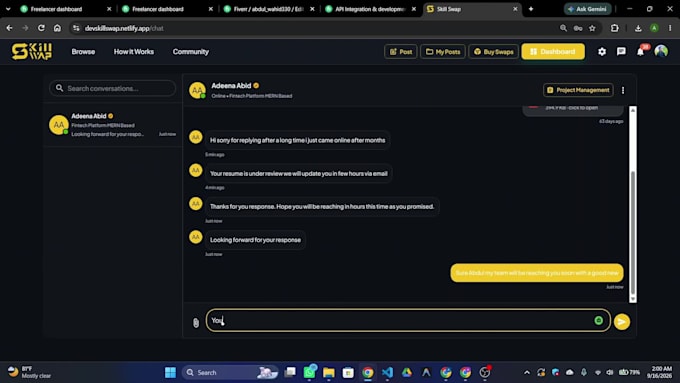Open chat options three-dot menu
This screenshot has width=680, height=383.
[x=623, y=90]
